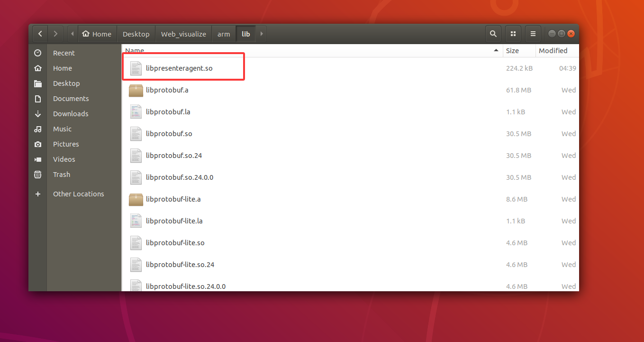Click the Pictures camera icon in sidebar
644x342 pixels.
click(x=38, y=144)
